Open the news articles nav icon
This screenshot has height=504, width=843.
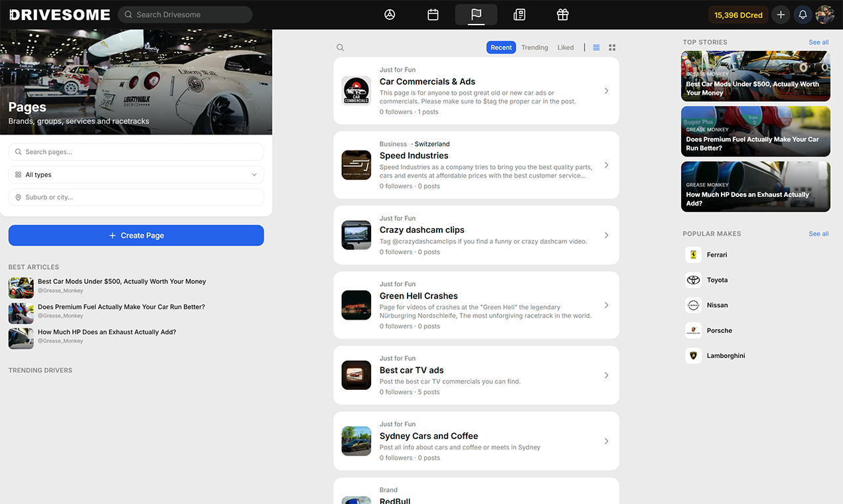519,15
